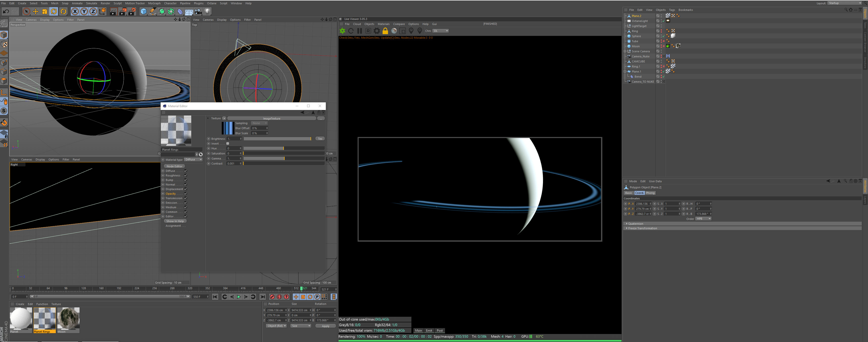The height and width of the screenshot is (342, 868).
Task: Select the Move tool in top toolbar
Action: pyautogui.click(x=35, y=11)
